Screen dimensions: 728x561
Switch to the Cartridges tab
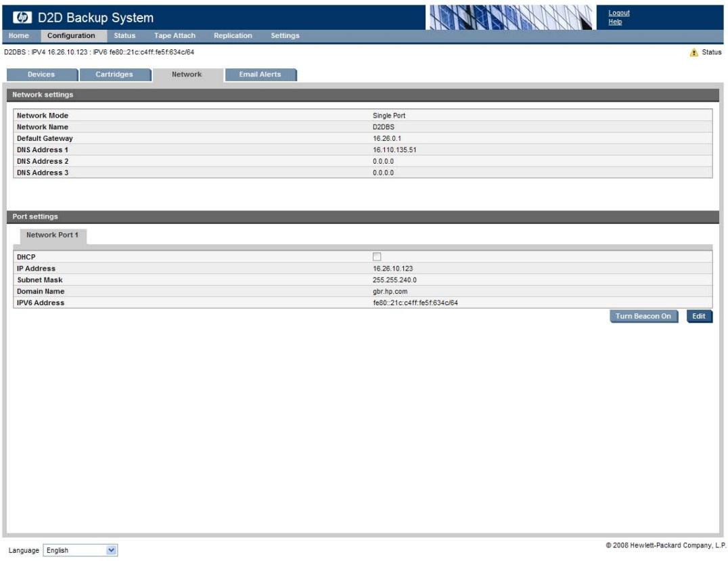click(114, 74)
